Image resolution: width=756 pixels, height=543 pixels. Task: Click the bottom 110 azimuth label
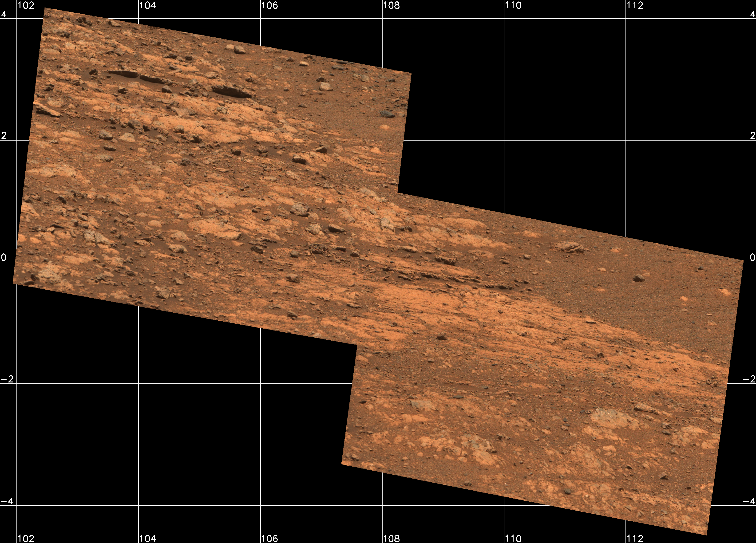click(x=513, y=538)
